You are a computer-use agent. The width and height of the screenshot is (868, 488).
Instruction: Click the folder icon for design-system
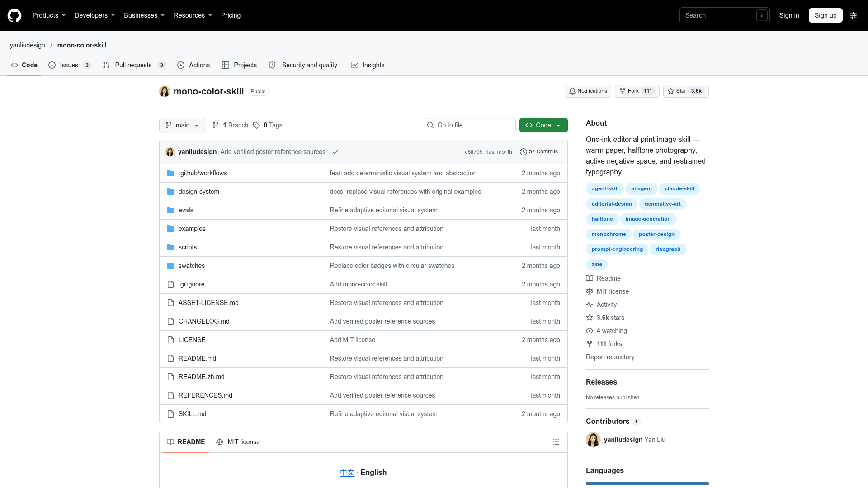(170, 192)
